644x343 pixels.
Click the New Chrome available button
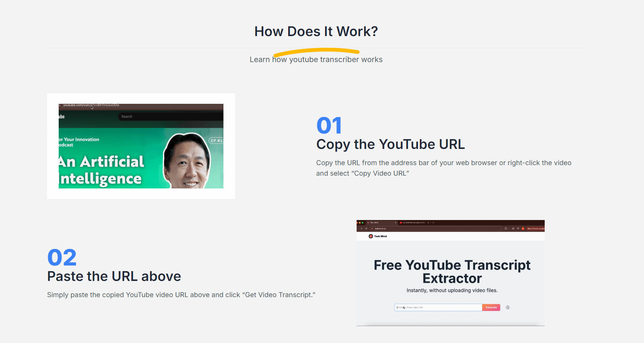[535, 229]
